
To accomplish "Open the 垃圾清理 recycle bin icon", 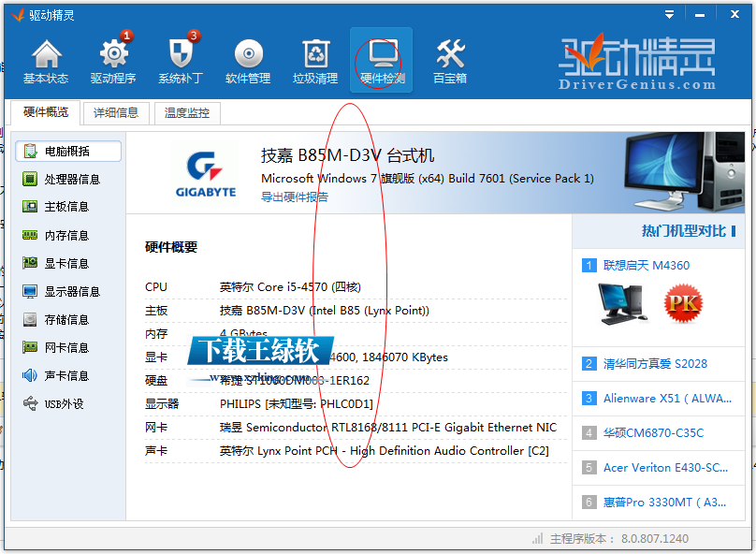I will pyautogui.click(x=315, y=61).
